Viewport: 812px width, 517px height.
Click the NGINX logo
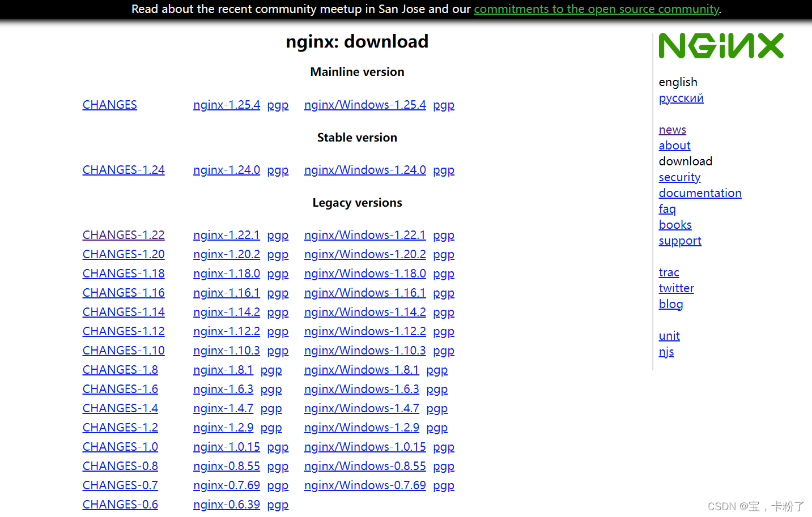click(x=721, y=45)
